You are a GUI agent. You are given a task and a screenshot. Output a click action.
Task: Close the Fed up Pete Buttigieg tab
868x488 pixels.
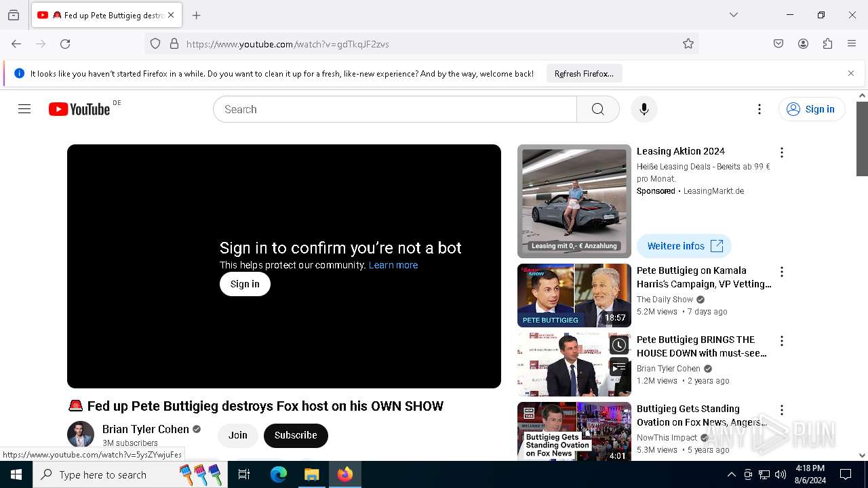tap(171, 15)
